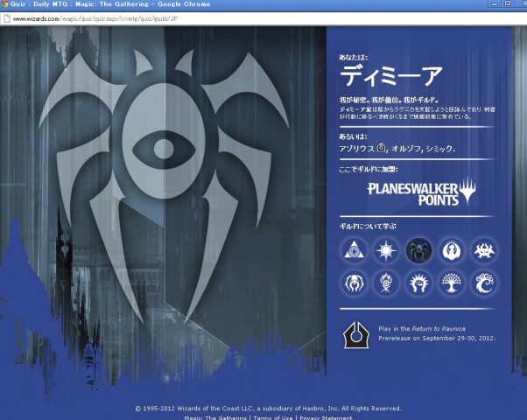Viewport: 527px width, 420px height.
Task: Open the Selesnya guild tree icon
Action: tap(452, 283)
